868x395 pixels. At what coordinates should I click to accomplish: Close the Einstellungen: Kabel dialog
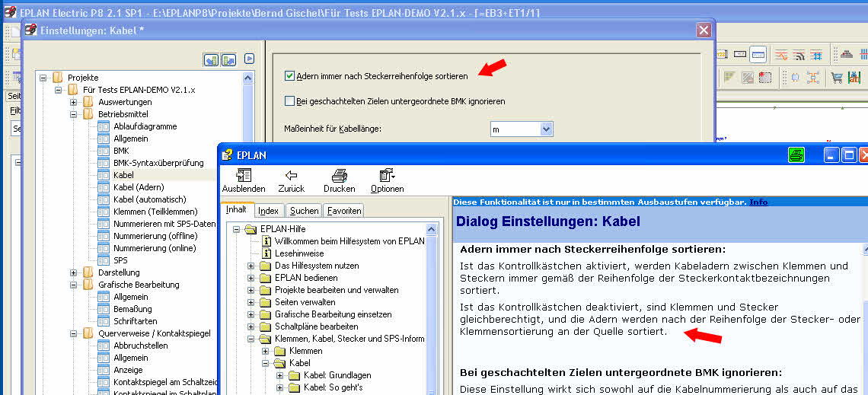point(704,30)
